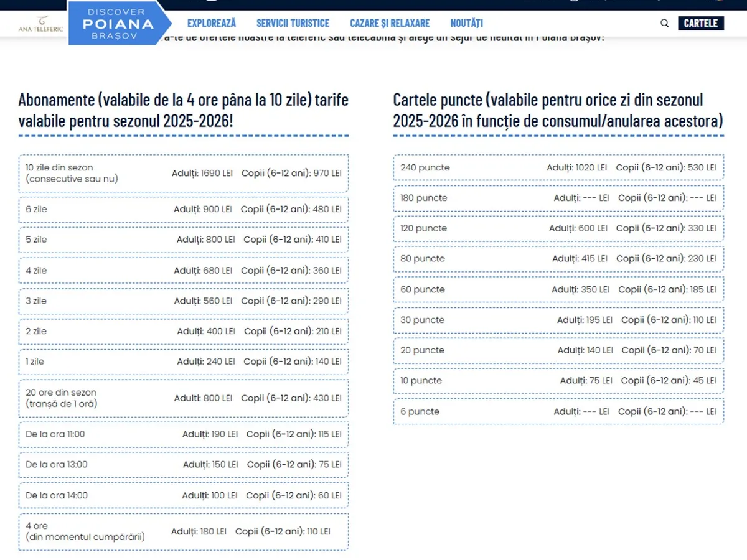Click the Ana Teleferic logo
The image size is (747, 560).
41,24
